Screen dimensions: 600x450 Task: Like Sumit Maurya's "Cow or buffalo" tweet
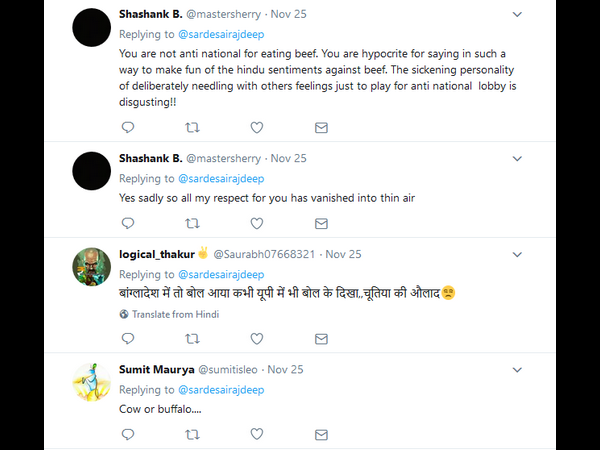257,434
